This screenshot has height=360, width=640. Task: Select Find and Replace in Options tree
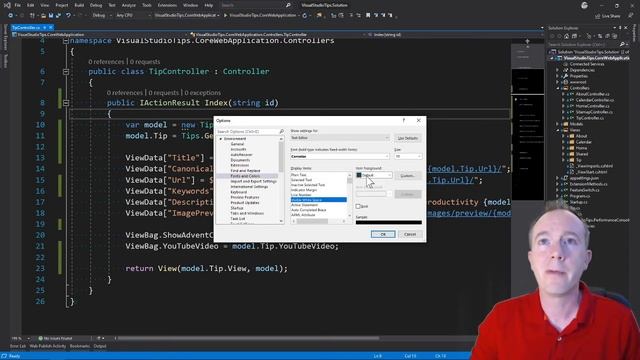coord(245,171)
